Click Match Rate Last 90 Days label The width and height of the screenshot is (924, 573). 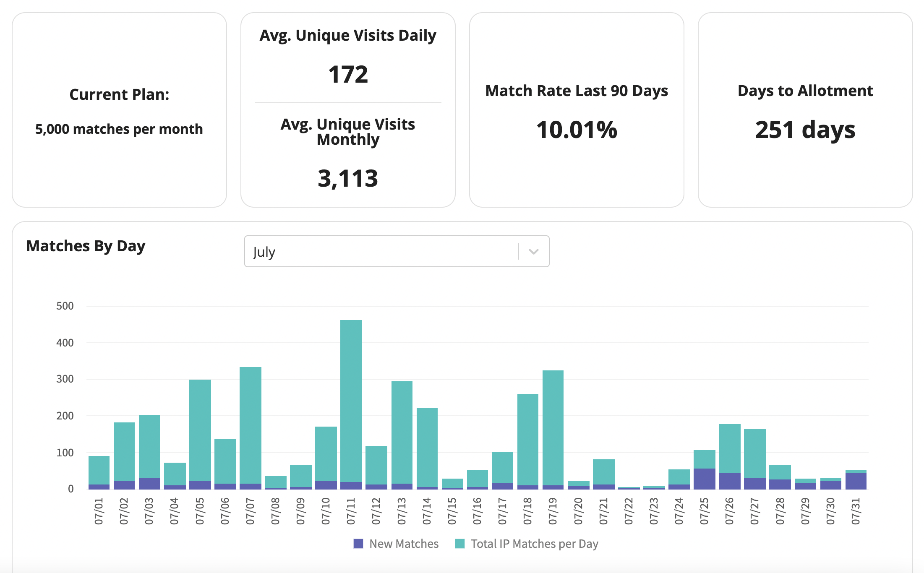coord(577,91)
